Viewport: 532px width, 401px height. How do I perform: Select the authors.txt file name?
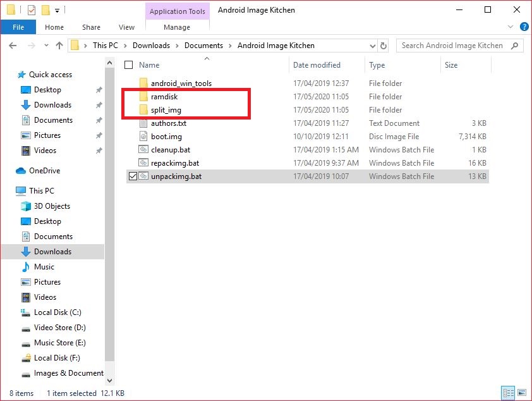pos(169,123)
